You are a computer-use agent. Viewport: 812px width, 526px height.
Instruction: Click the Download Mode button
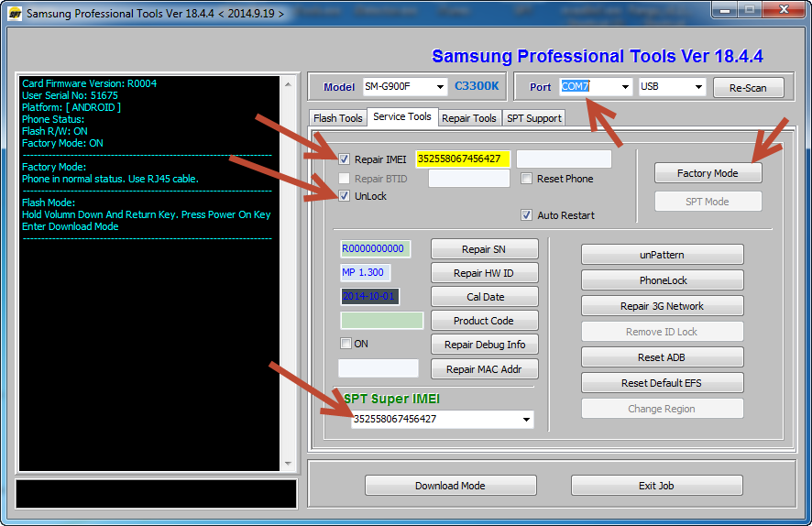tap(451, 486)
